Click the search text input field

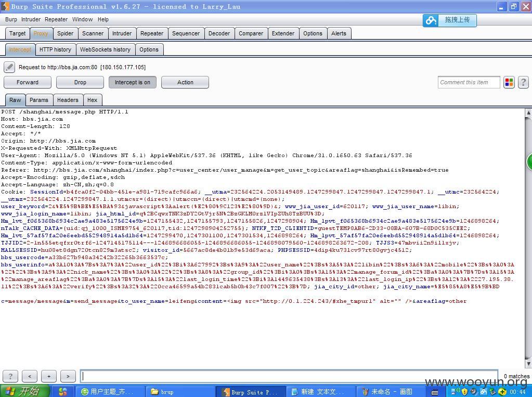(289, 376)
